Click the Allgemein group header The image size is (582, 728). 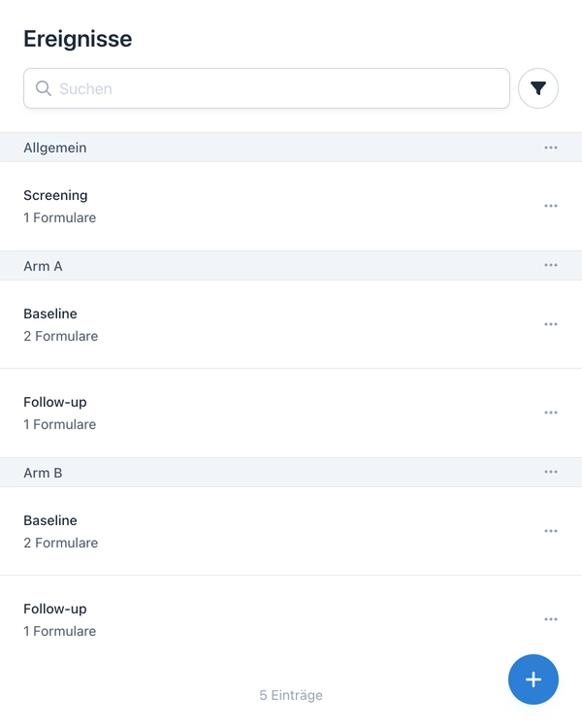pyautogui.click(x=242, y=148)
